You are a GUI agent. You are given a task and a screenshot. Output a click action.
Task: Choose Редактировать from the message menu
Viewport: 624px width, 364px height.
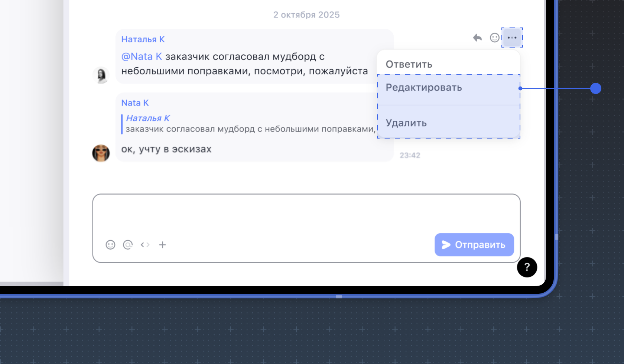(x=424, y=88)
